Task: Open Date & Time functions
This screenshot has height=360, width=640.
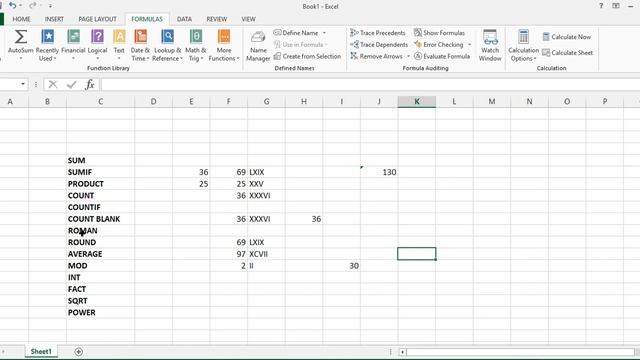Action: [140, 45]
